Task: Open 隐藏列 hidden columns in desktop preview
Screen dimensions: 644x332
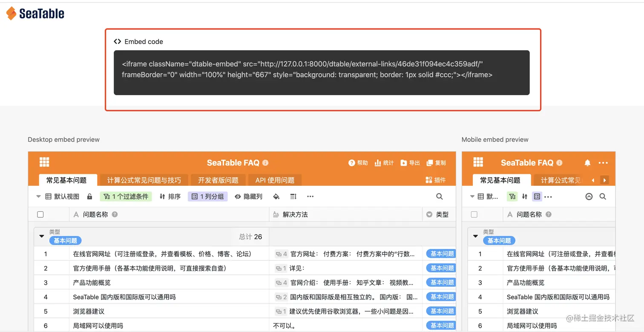Action: coord(248,196)
